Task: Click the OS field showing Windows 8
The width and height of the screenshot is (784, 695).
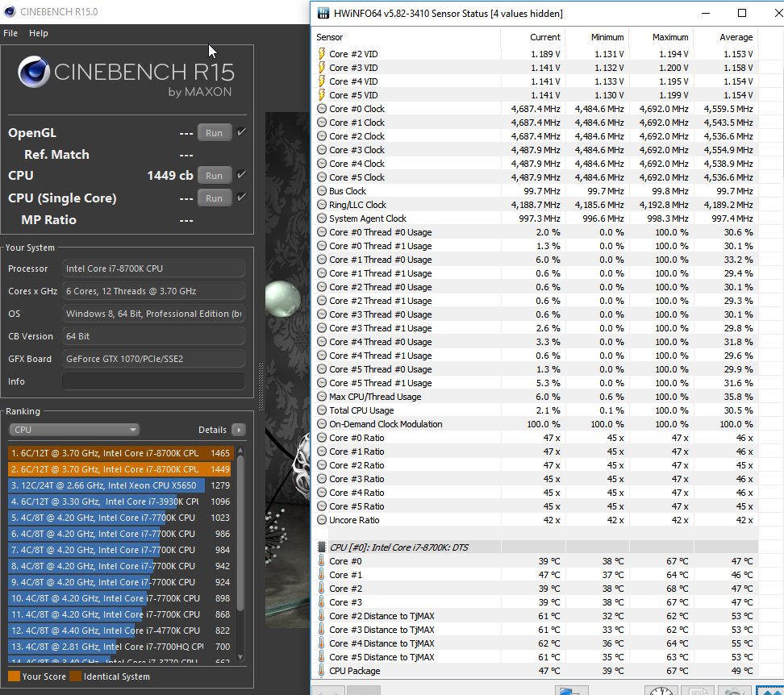Action: 153,314
